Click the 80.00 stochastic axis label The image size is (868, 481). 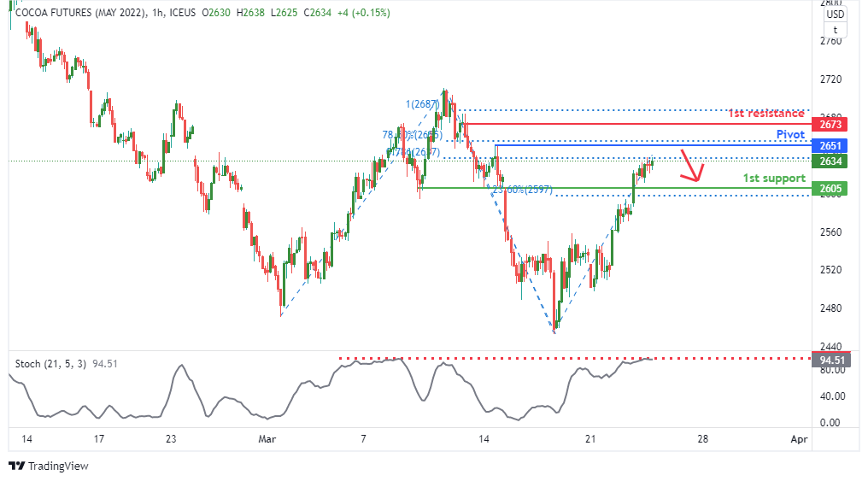click(832, 370)
